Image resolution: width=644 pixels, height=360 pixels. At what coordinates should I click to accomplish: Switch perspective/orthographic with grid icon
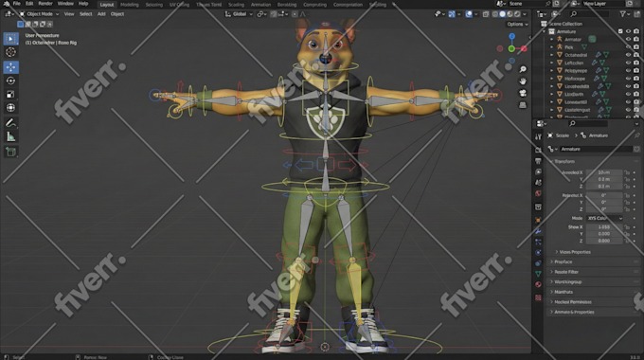[523, 105]
